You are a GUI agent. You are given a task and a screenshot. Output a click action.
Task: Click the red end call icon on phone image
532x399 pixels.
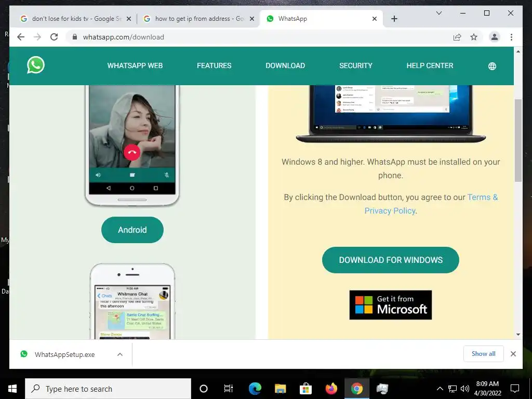(132, 152)
